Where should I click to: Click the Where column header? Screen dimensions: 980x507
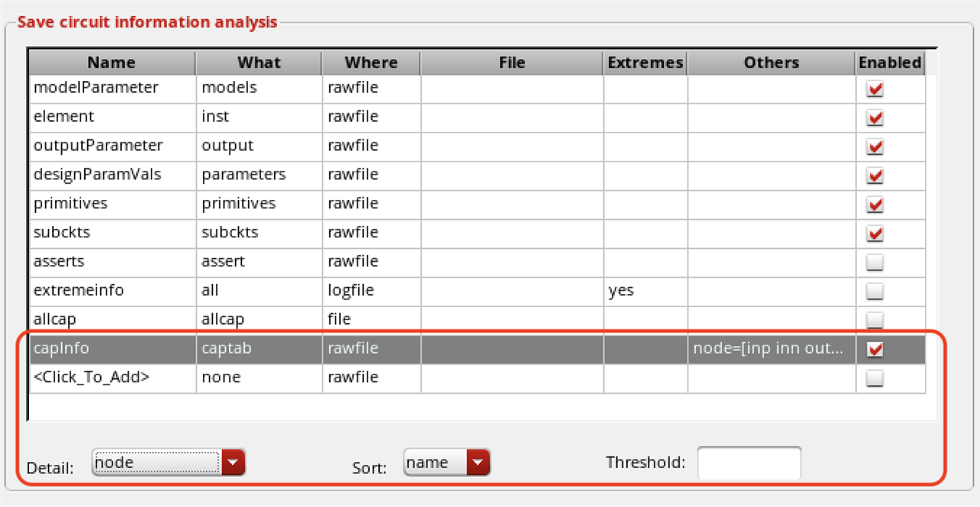(371, 63)
